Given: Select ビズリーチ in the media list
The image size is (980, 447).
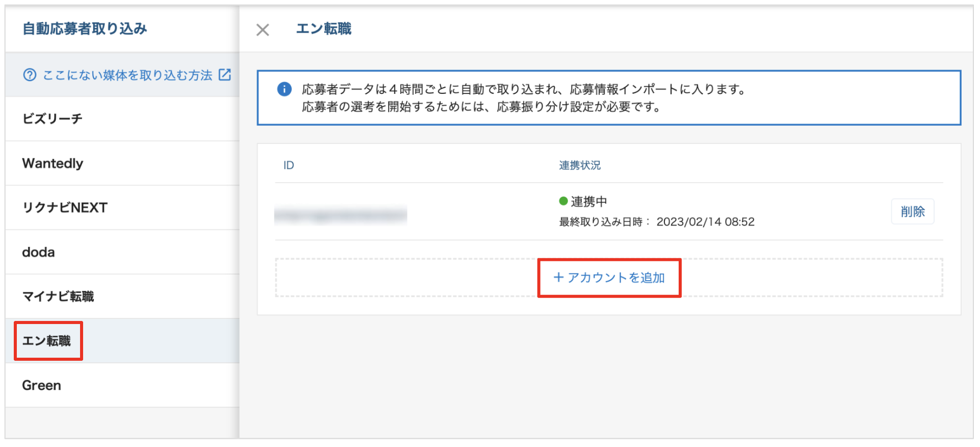Looking at the screenshot, I should 122,119.
